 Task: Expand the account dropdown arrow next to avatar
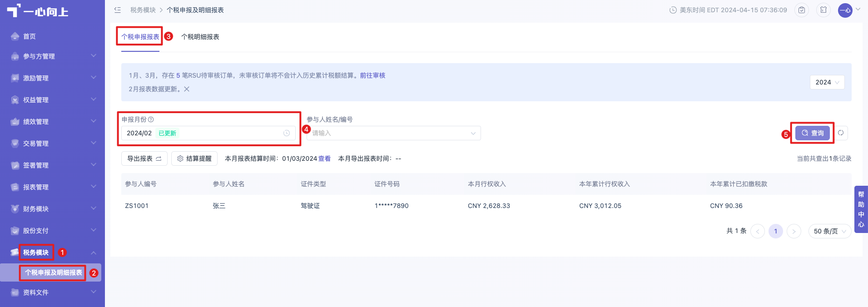pos(858,9)
